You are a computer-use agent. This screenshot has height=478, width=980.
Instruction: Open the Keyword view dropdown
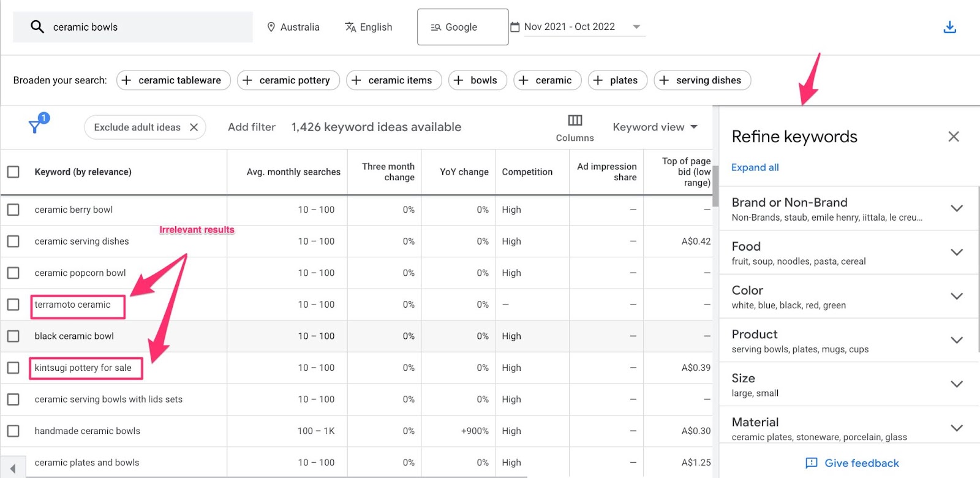tap(655, 127)
